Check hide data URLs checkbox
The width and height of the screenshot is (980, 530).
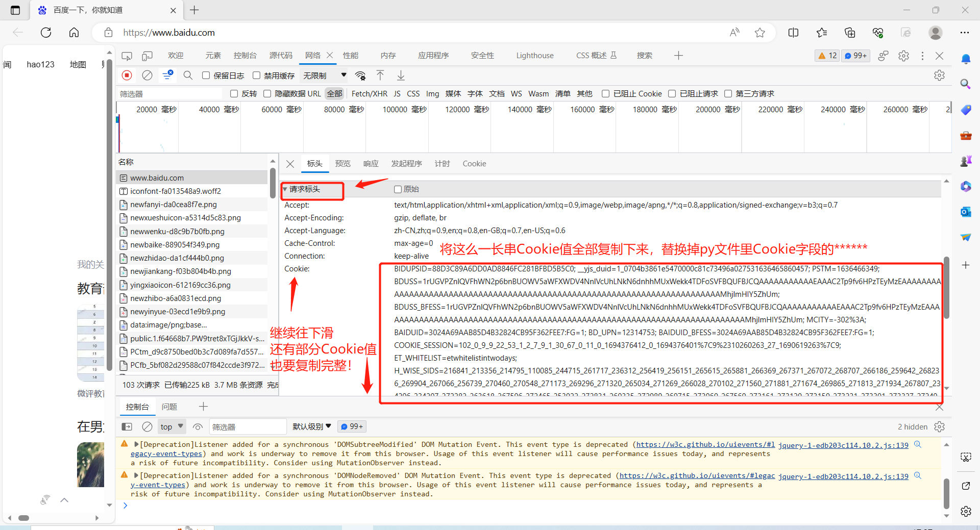point(267,93)
